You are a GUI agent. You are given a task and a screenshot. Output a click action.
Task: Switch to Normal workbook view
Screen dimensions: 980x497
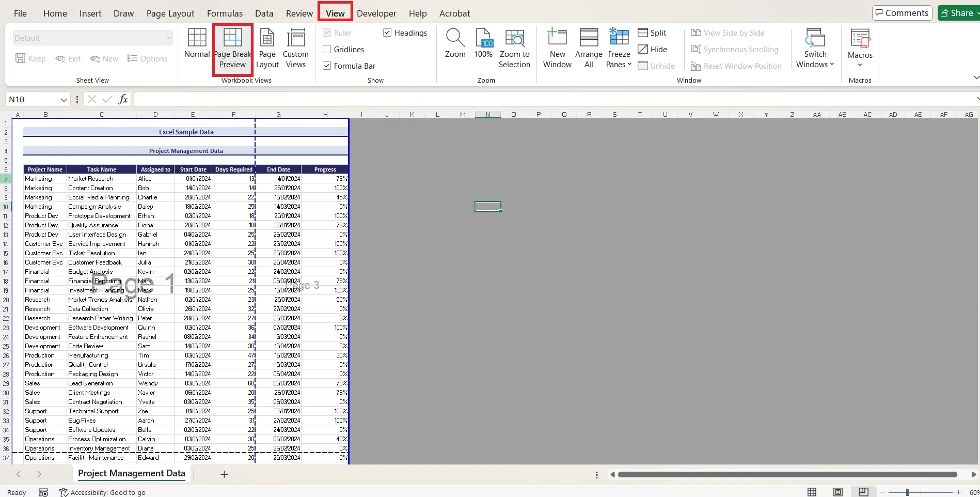197,43
